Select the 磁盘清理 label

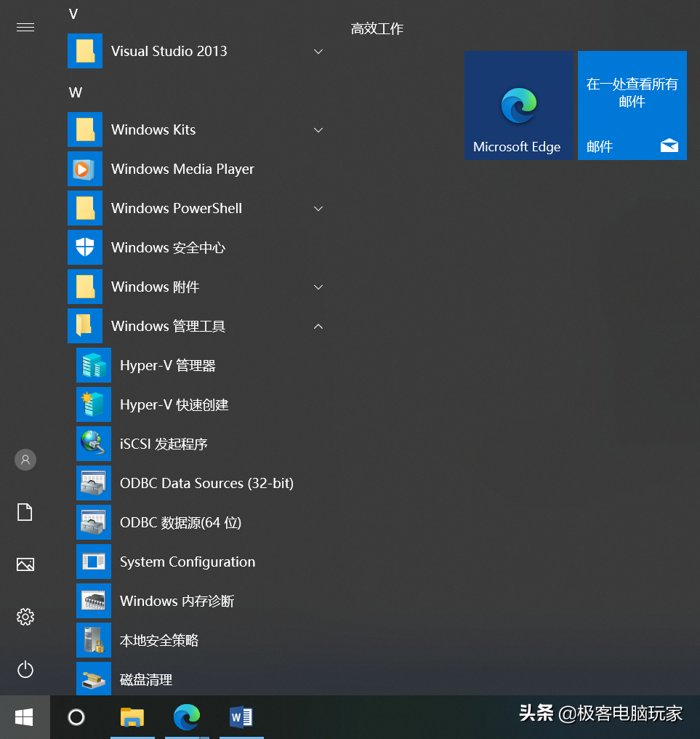coord(146,679)
